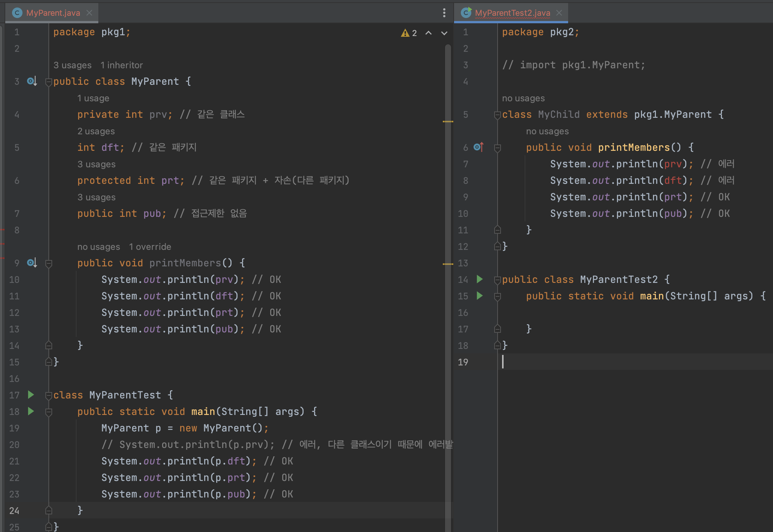The width and height of the screenshot is (773, 532).
Task: Switch to MyParent.java tab
Action: pos(53,13)
